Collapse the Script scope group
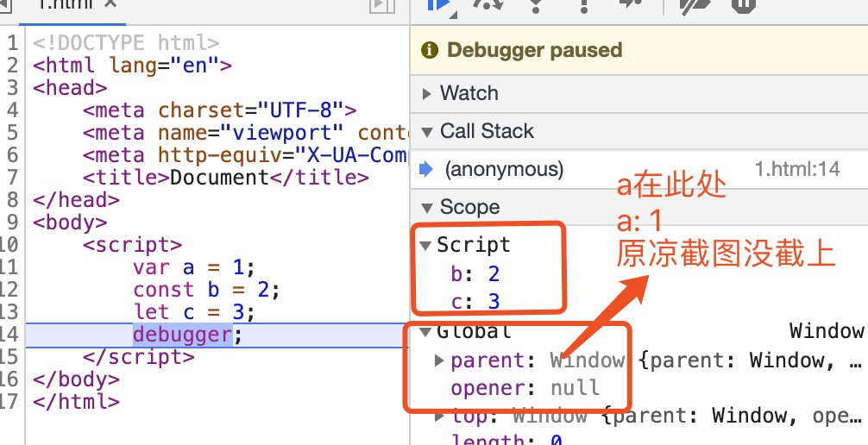Viewport: 868px width, 445px height. [x=425, y=245]
